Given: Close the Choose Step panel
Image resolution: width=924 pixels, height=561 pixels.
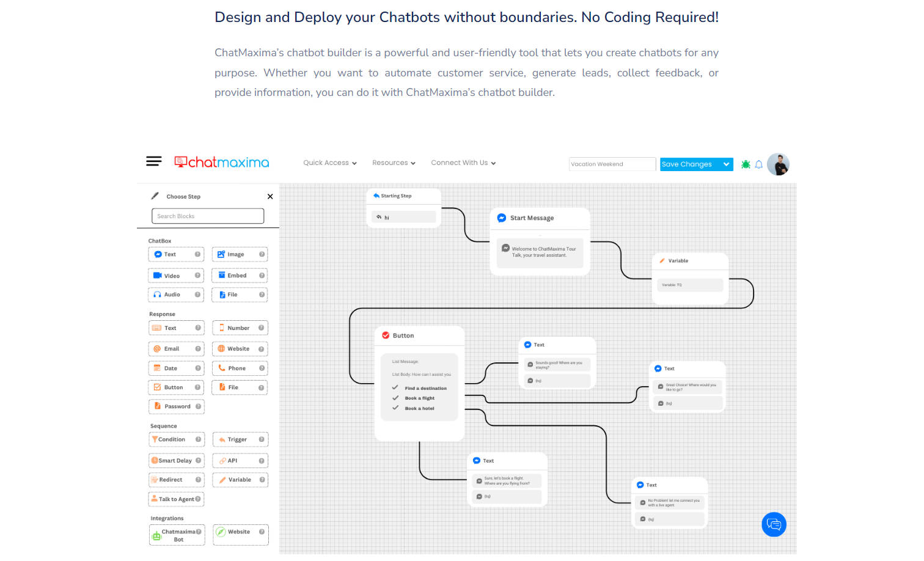Looking at the screenshot, I should pyautogui.click(x=270, y=197).
